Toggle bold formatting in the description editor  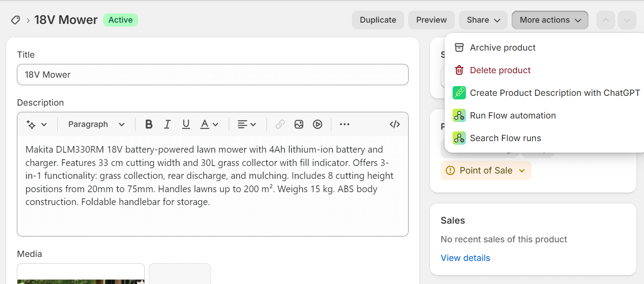pyautogui.click(x=149, y=124)
